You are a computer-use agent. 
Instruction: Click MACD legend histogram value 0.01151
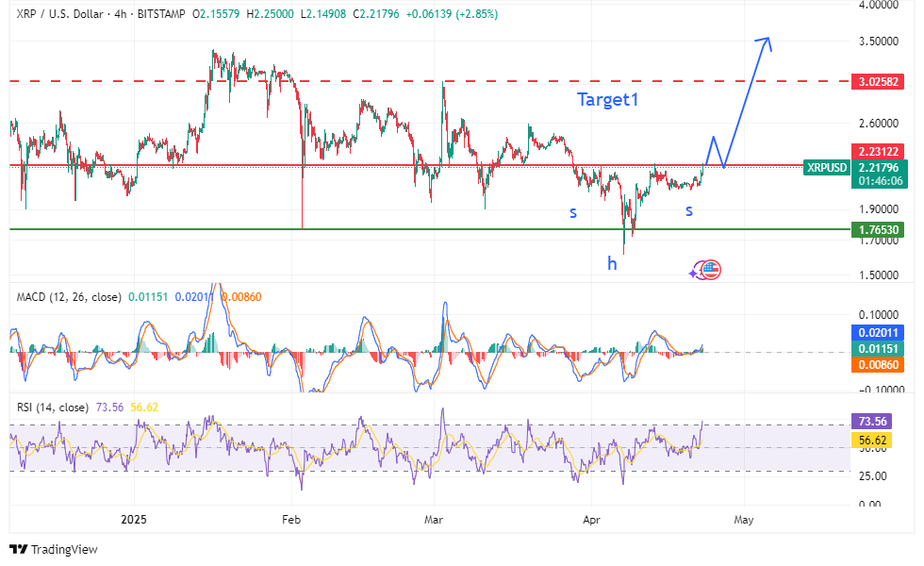(148, 297)
